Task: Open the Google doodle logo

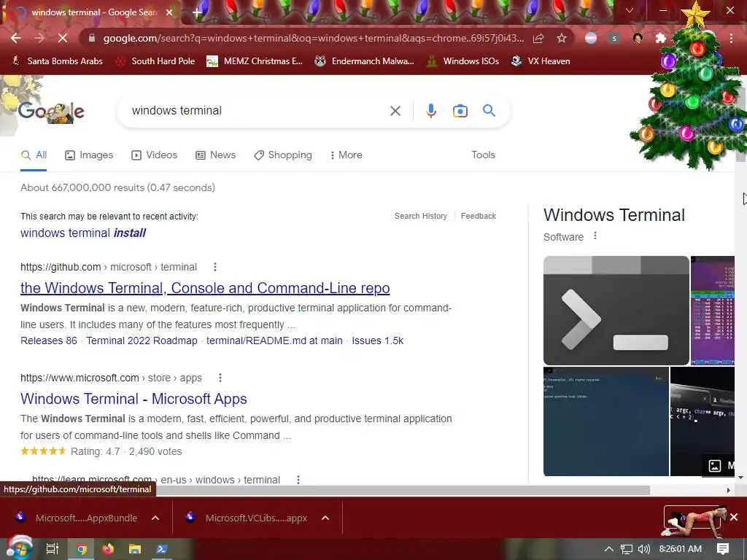Action: (51, 112)
